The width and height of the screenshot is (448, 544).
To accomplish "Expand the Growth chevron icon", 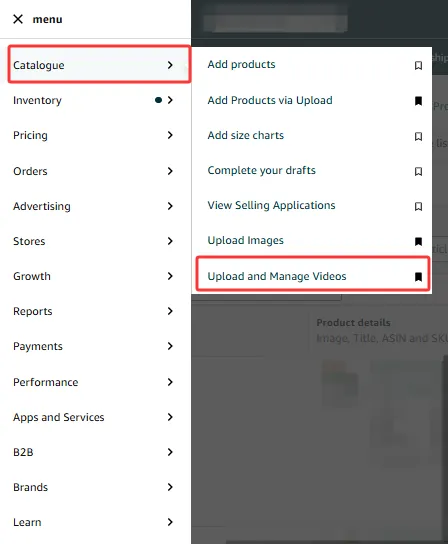I will pos(170,276).
